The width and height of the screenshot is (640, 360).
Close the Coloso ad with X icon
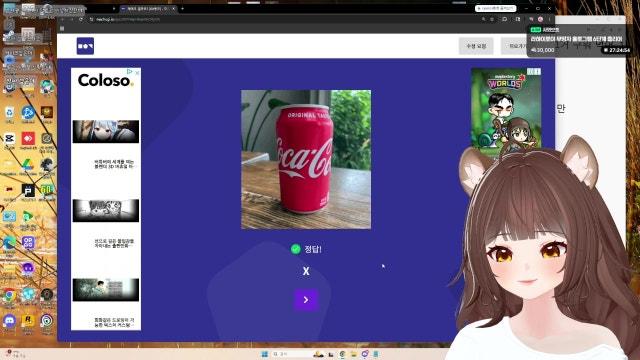click(x=137, y=72)
